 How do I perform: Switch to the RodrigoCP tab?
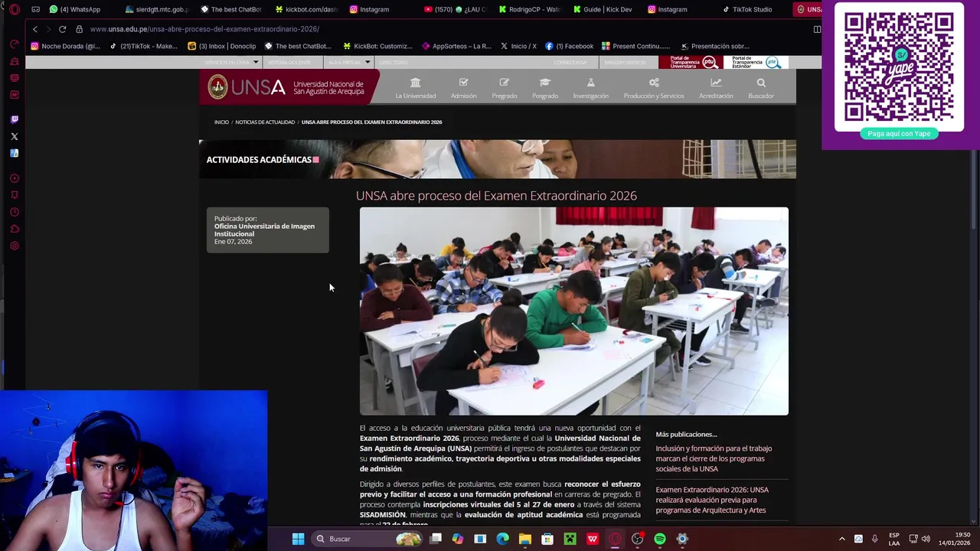click(530, 9)
